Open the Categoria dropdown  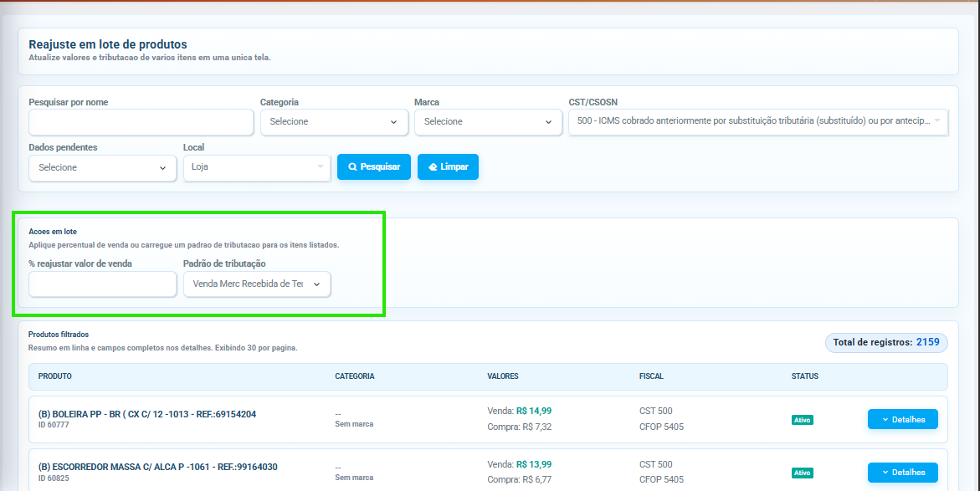pyautogui.click(x=335, y=122)
